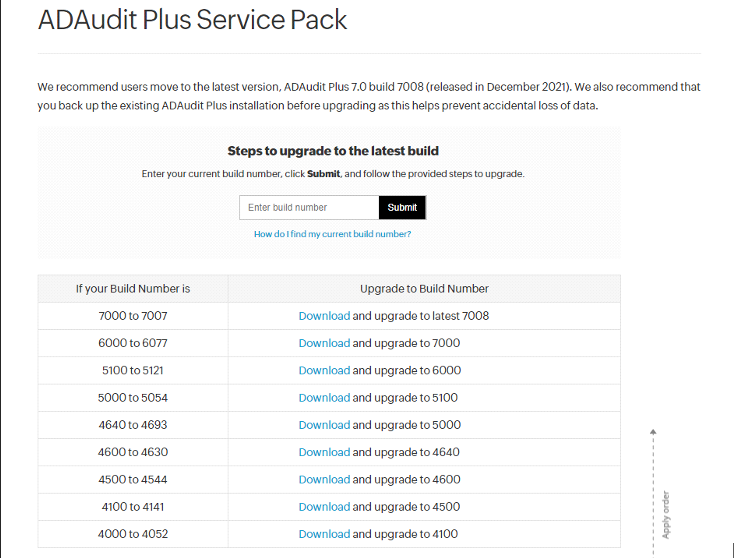The height and width of the screenshot is (558, 734).
Task: Click the black Submit button
Action: (x=402, y=207)
